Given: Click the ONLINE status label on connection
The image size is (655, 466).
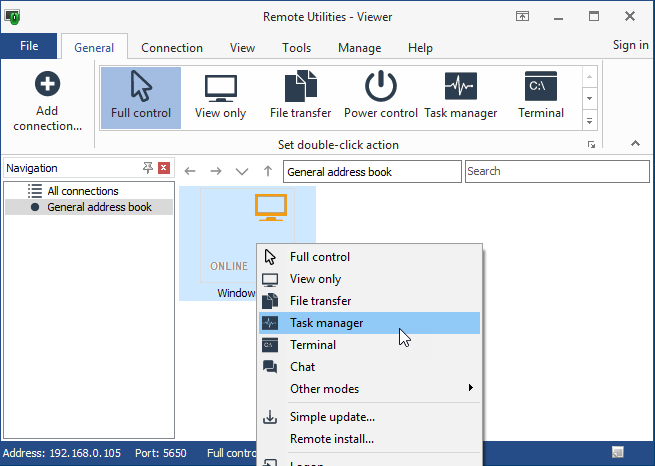Looking at the screenshot, I should tap(228, 266).
